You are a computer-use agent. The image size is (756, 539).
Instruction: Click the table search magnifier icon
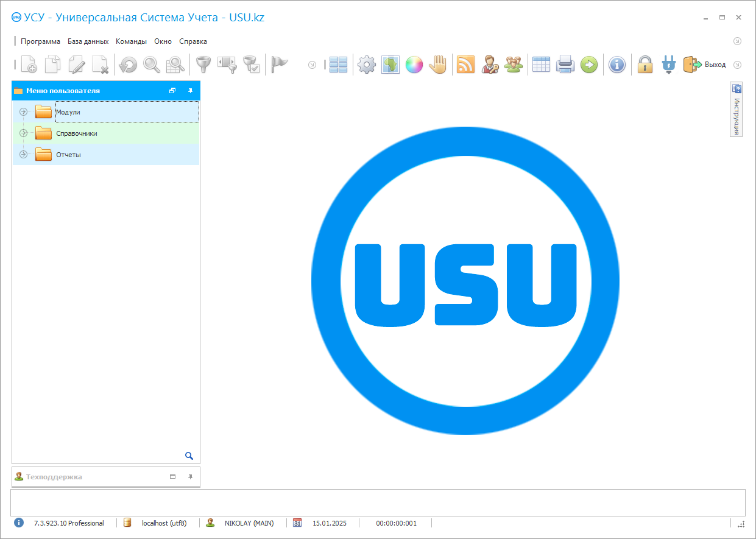(175, 65)
